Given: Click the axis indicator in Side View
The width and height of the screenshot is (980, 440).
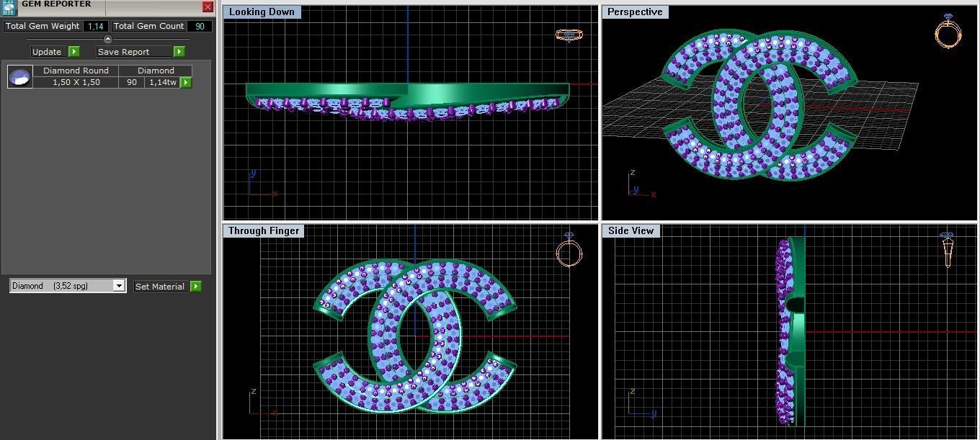Looking at the screenshot, I should click(641, 403).
